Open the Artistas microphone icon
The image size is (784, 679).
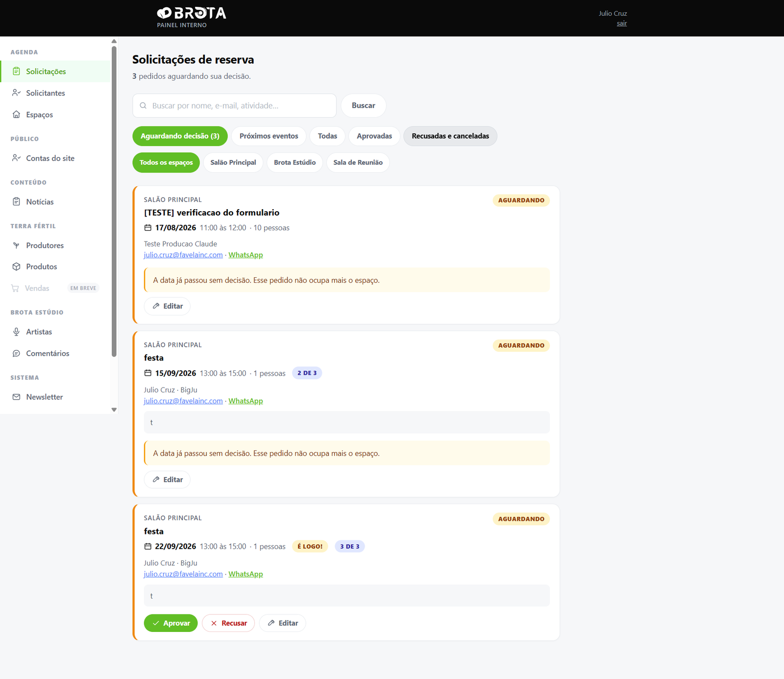(16, 332)
